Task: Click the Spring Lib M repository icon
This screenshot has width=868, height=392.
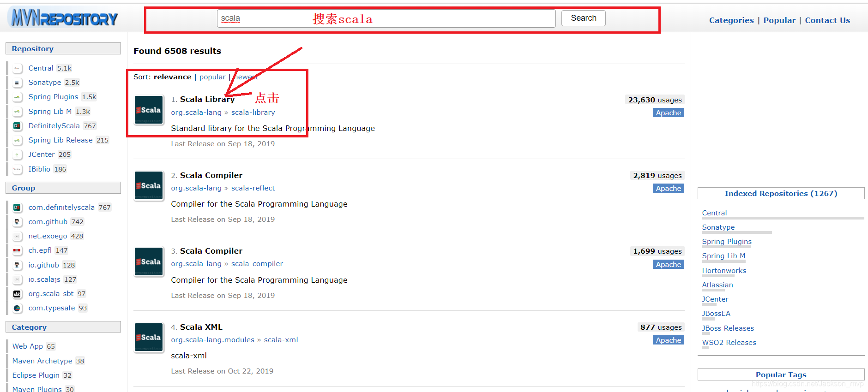Action: pyautogui.click(x=17, y=112)
